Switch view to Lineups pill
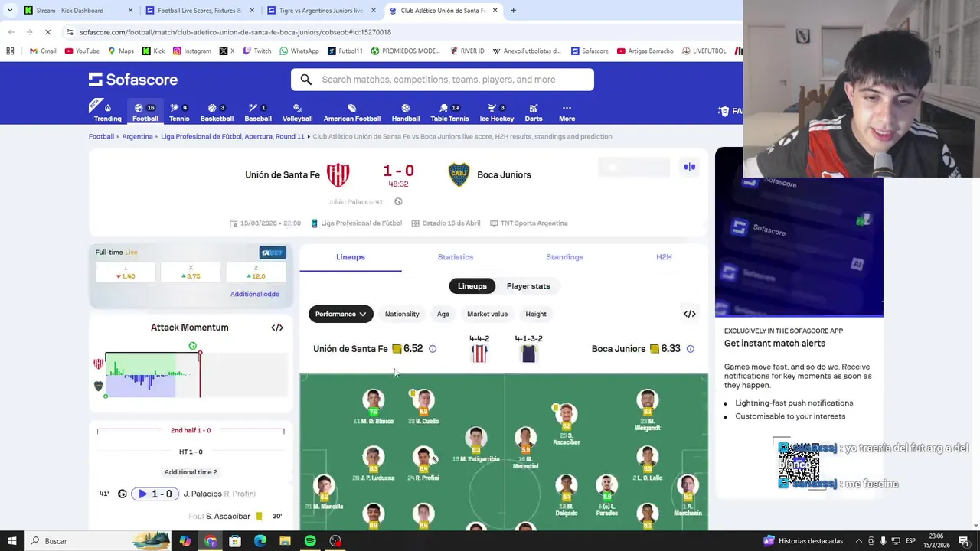Viewport: 980px width, 551px height. pos(472,286)
